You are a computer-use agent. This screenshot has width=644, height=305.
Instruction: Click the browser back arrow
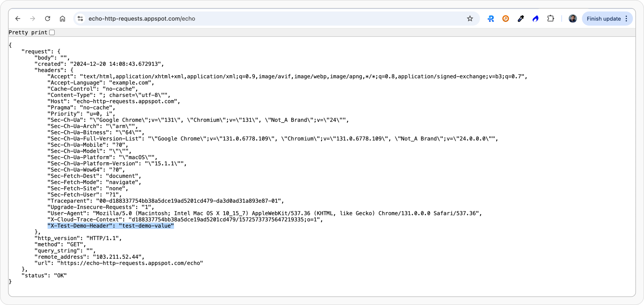pos(18,19)
